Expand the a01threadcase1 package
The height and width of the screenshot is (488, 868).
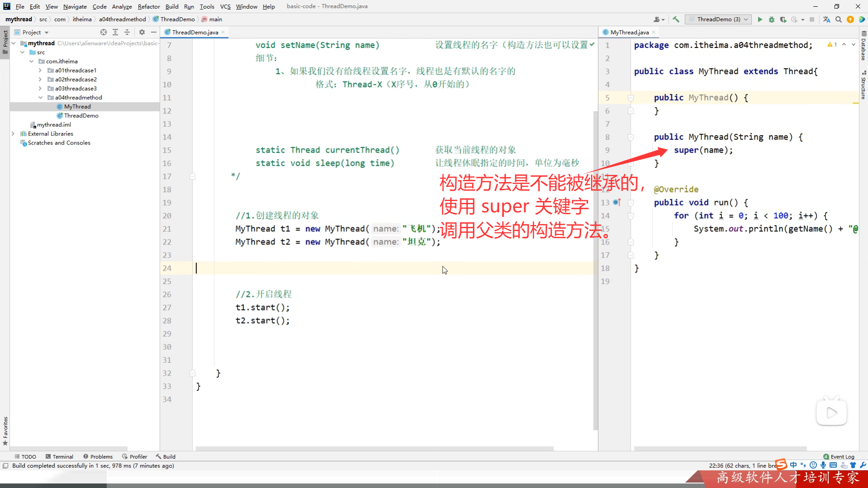click(40, 70)
